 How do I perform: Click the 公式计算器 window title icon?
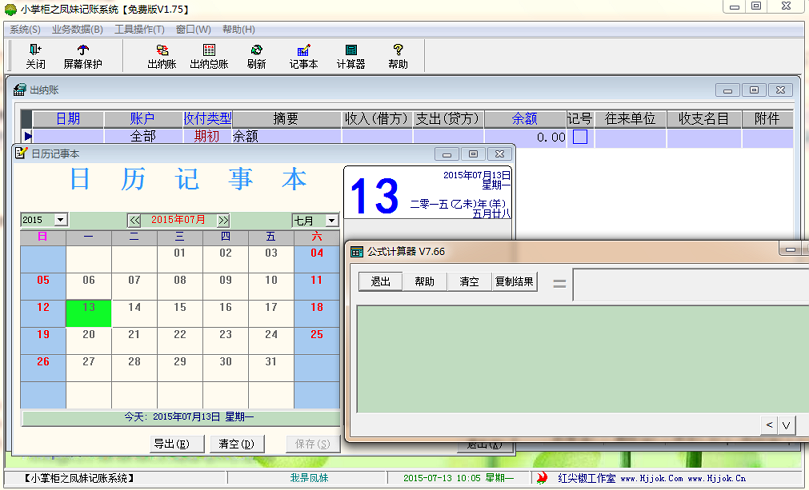click(x=357, y=252)
